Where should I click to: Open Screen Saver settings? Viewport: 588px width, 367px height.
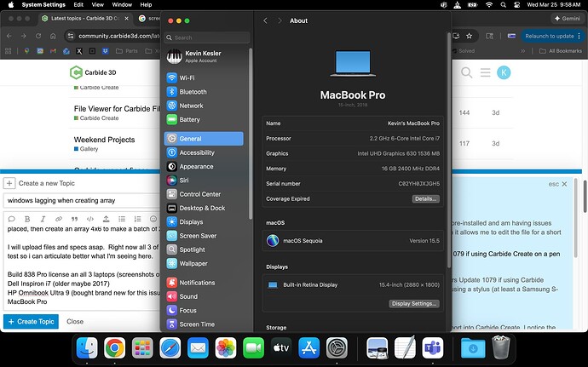205,235
